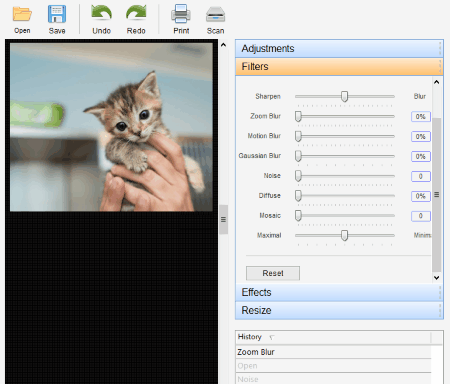Click the Mosaic value field
Image resolution: width=450 pixels, height=384 pixels.
(421, 216)
